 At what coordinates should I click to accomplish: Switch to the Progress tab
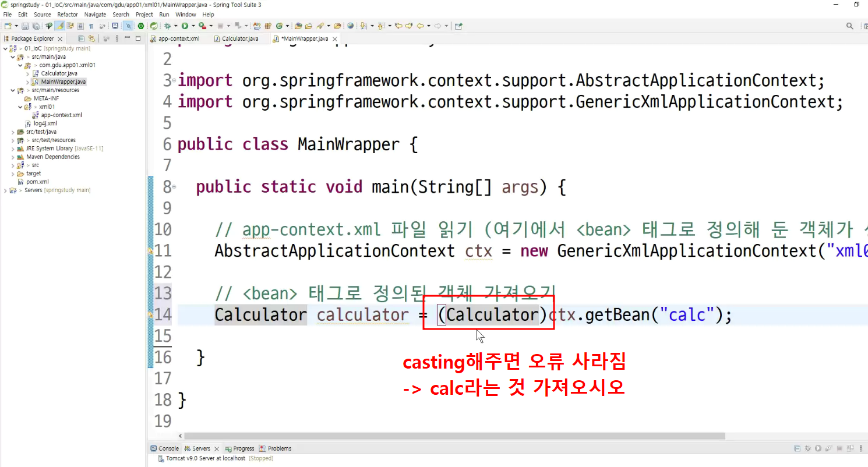pyautogui.click(x=240, y=448)
